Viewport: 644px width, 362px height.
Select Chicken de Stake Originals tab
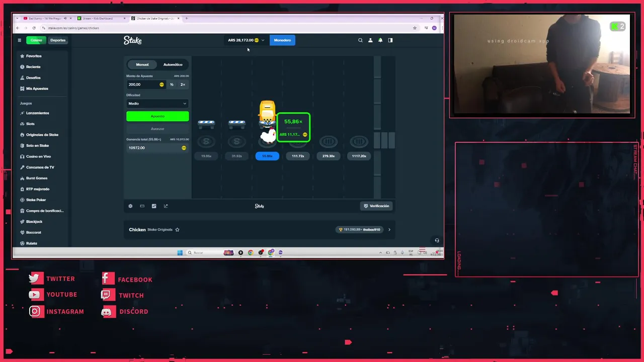pos(155,19)
